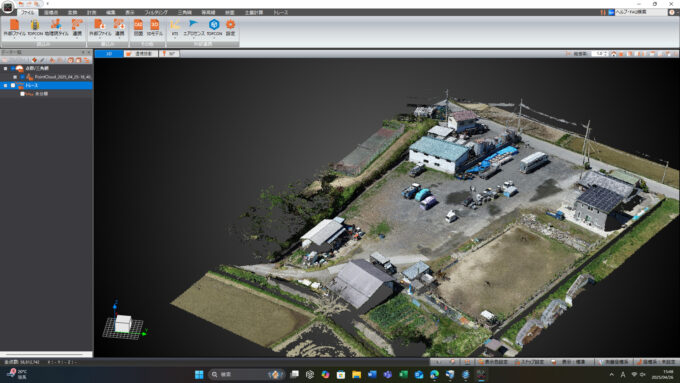Select the 地理院タイル import icon
Image resolution: width=680 pixels, height=383 pixels.
56,27
